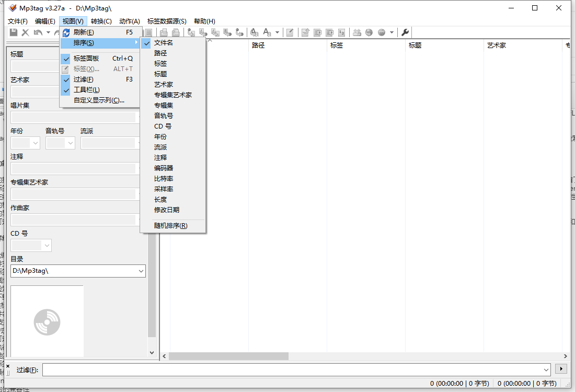Expand the 目录 D:\Mp3tag\ combo box
The image size is (575, 392).
click(x=141, y=271)
